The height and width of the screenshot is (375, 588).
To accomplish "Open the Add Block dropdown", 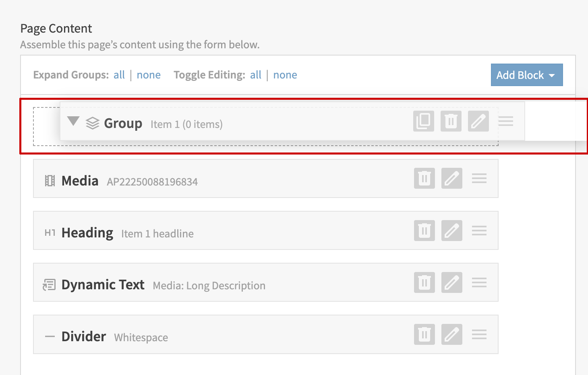I will 526,75.
